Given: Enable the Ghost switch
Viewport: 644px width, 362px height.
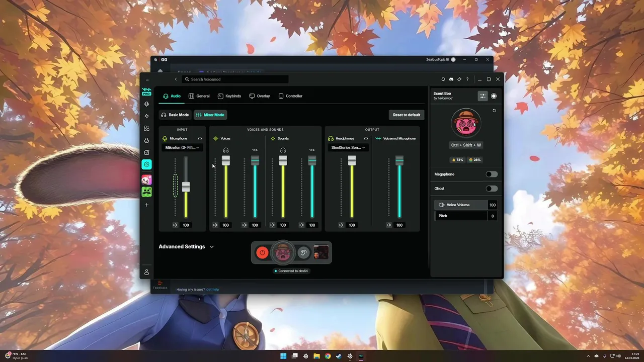Looking at the screenshot, I should click(x=492, y=189).
